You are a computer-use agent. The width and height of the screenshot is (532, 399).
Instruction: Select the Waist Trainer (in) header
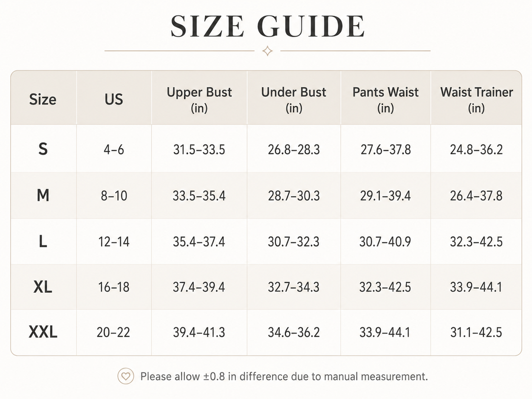(x=476, y=100)
